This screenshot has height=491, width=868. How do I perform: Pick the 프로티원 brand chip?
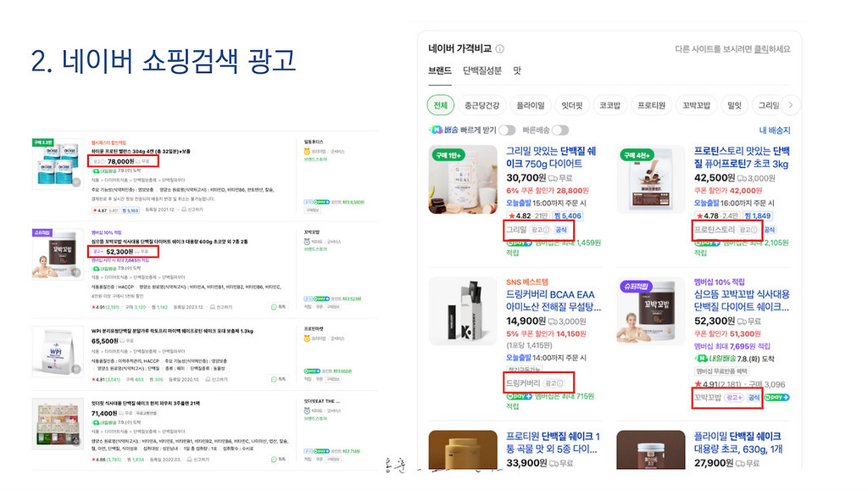651,105
